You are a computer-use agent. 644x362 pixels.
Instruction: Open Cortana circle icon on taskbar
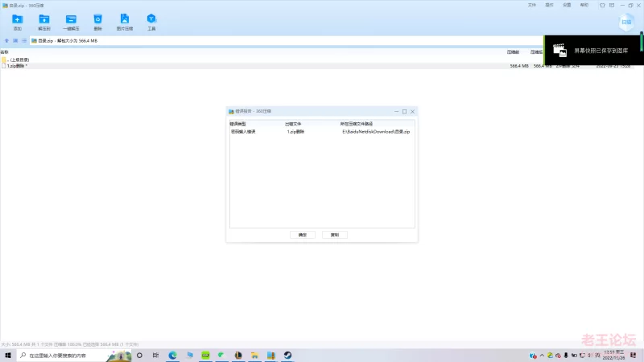click(x=139, y=355)
